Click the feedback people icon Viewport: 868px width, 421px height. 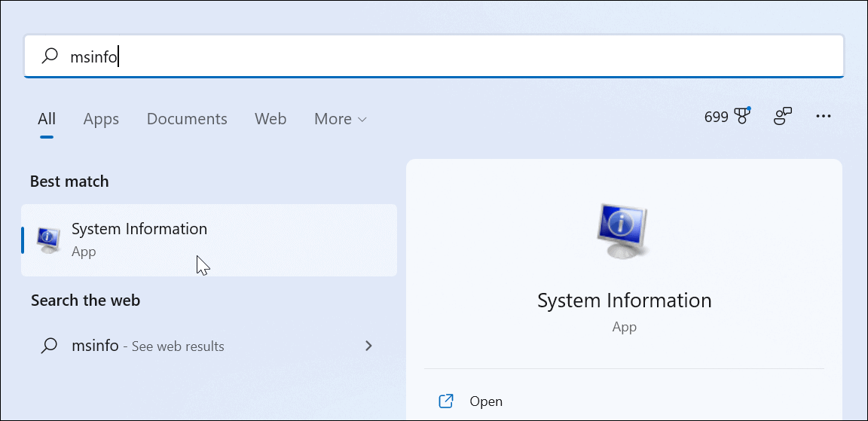point(782,117)
